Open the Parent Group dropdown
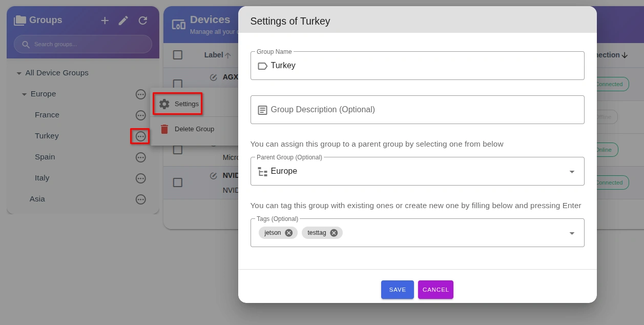The image size is (644, 325). tap(572, 171)
